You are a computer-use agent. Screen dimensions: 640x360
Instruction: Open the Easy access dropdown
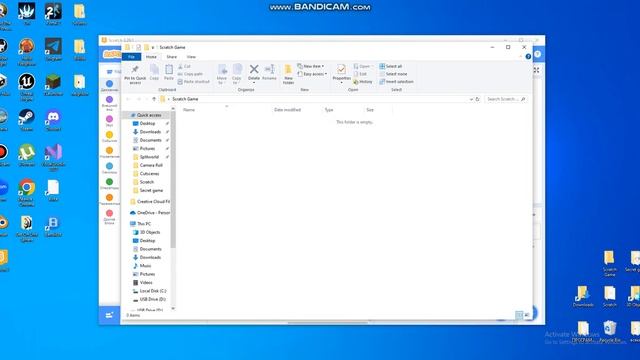tap(312, 74)
